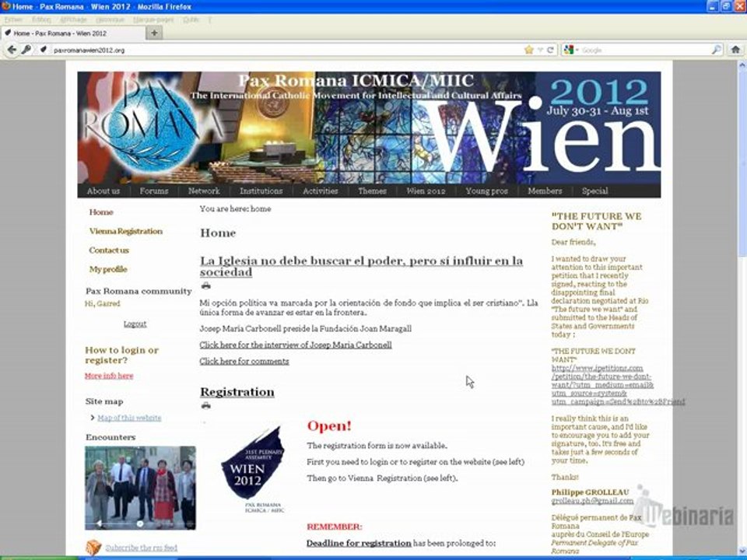The width and height of the screenshot is (747, 560).
Task: Open the Marque-pages browser menu
Action: pos(153,19)
